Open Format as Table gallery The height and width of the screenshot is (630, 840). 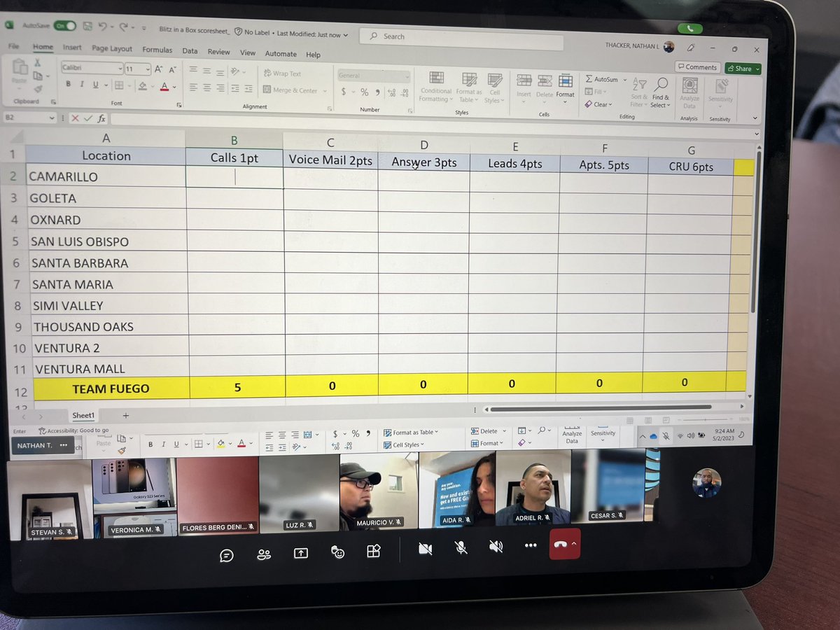coord(469,88)
